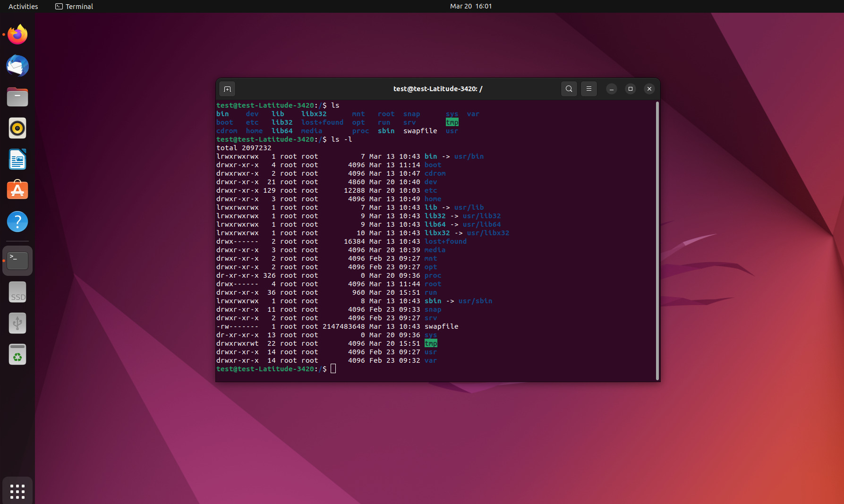The height and width of the screenshot is (504, 844).
Task: Click the size value 12288
Action: point(354,190)
